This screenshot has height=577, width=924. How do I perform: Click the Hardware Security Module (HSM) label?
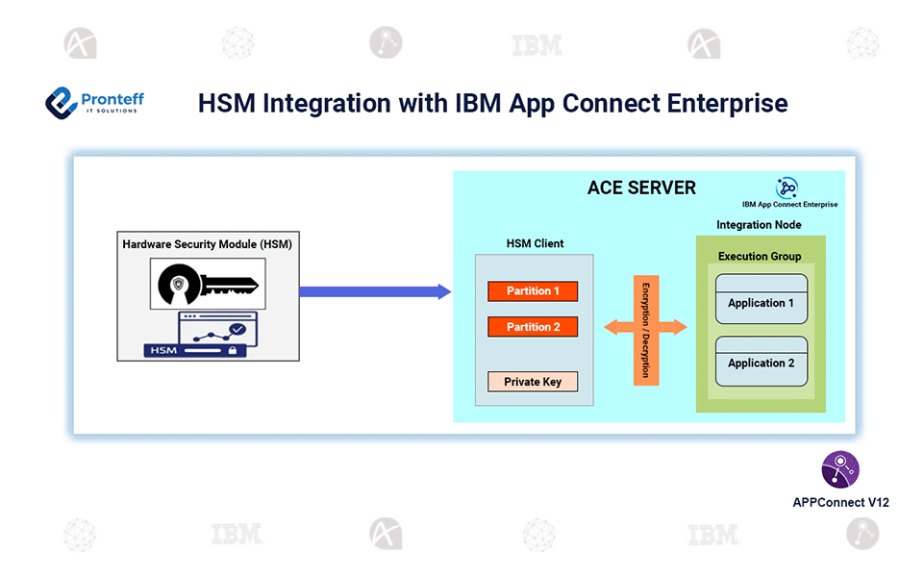(207, 244)
